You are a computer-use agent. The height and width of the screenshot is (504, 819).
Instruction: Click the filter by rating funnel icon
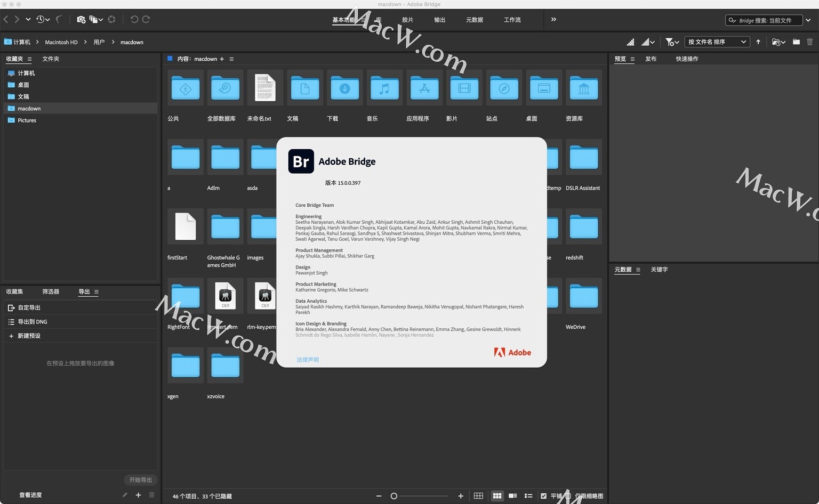coord(672,42)
